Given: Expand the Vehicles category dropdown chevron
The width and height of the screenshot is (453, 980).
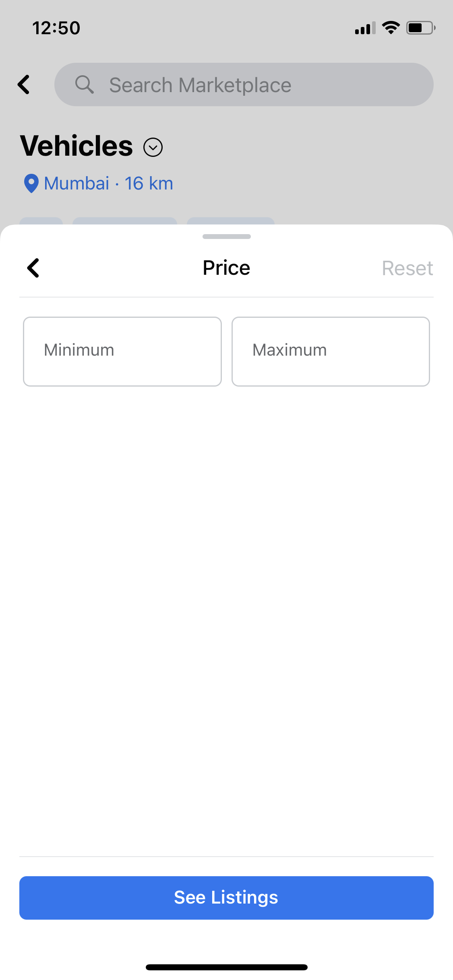Looking at the screenshot, I should tap(153, 147).
